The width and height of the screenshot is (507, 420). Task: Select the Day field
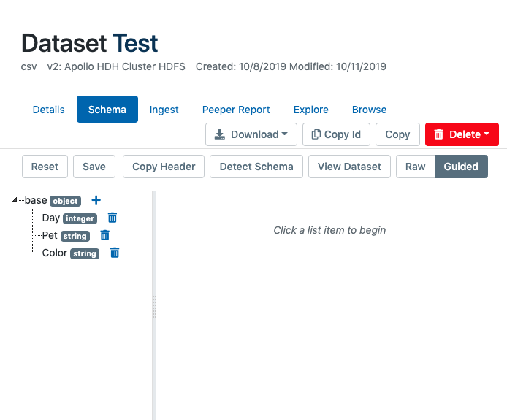(51, 218)
